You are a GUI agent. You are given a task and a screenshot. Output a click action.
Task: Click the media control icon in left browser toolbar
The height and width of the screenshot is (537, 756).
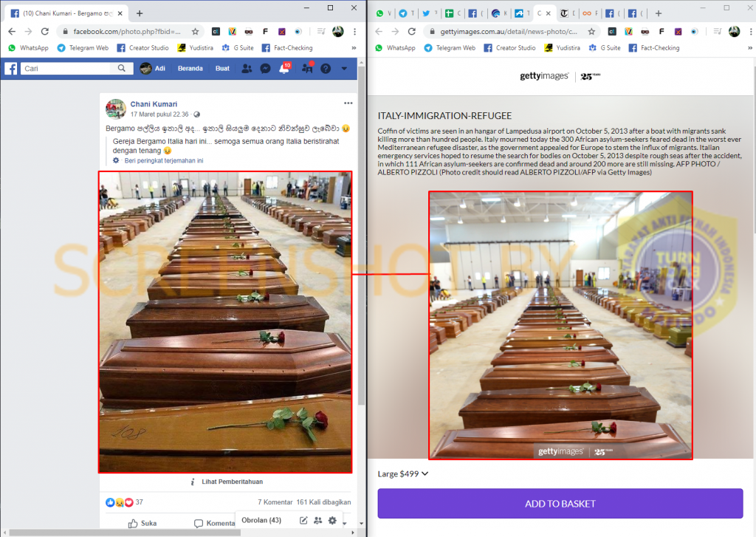click(321, 31)
